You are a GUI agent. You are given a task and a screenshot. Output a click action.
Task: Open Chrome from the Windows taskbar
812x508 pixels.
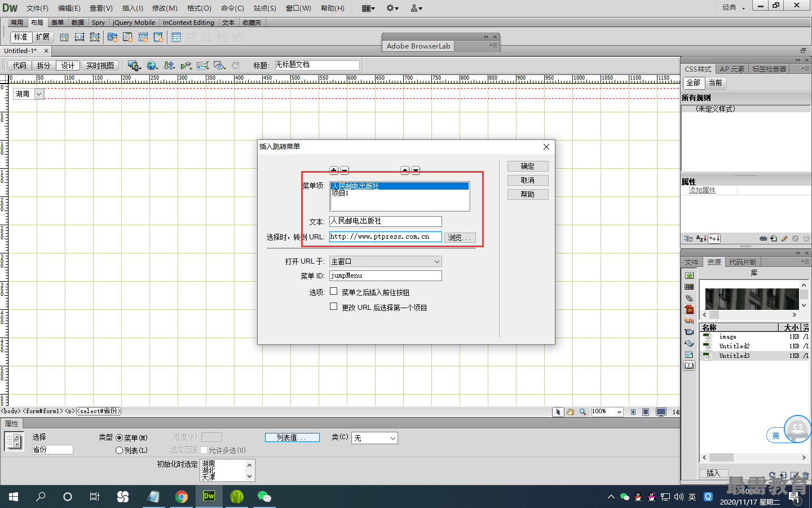tap(182, 497)
